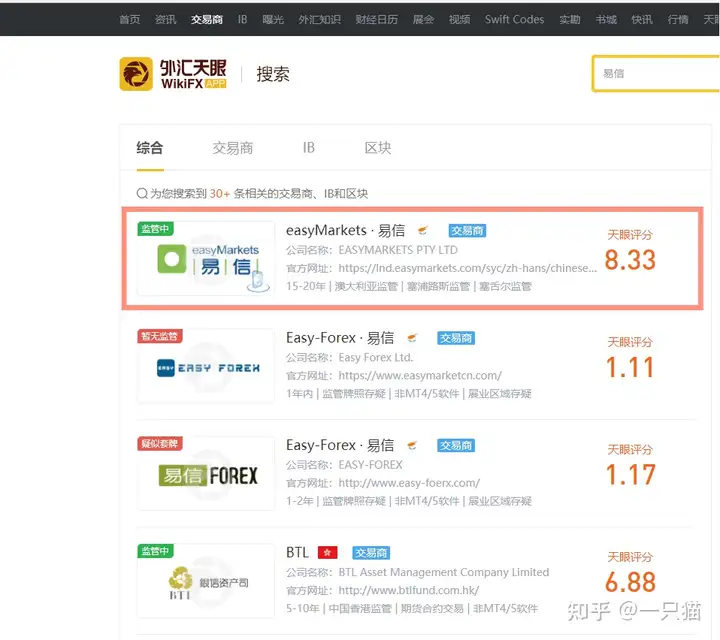Image resolution: width=720 pixels, height=640 pixels.
Task: Open Easy-Forex · 易信 title with Easy Forex Ltd.
Action: coord(340,338)
